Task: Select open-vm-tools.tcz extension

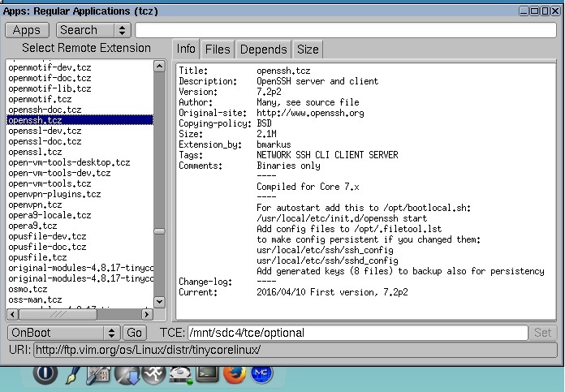Action: (x=80, y=183)
